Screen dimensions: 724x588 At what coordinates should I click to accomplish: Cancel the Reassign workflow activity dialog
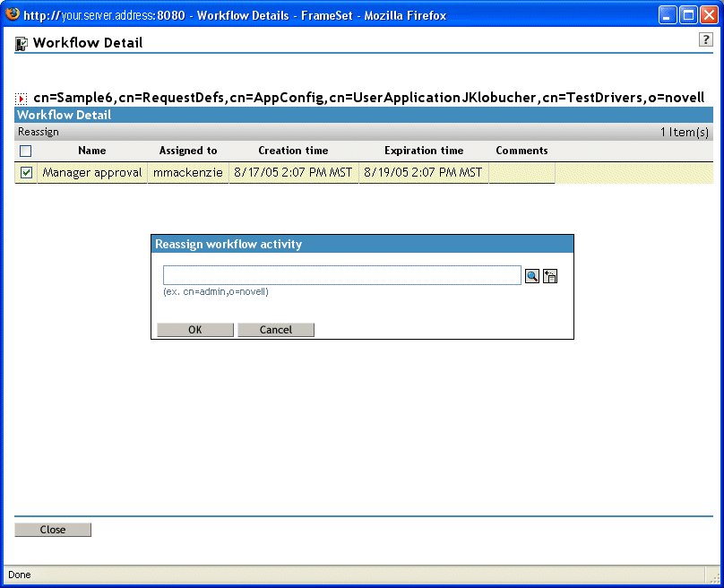point(276,329)
